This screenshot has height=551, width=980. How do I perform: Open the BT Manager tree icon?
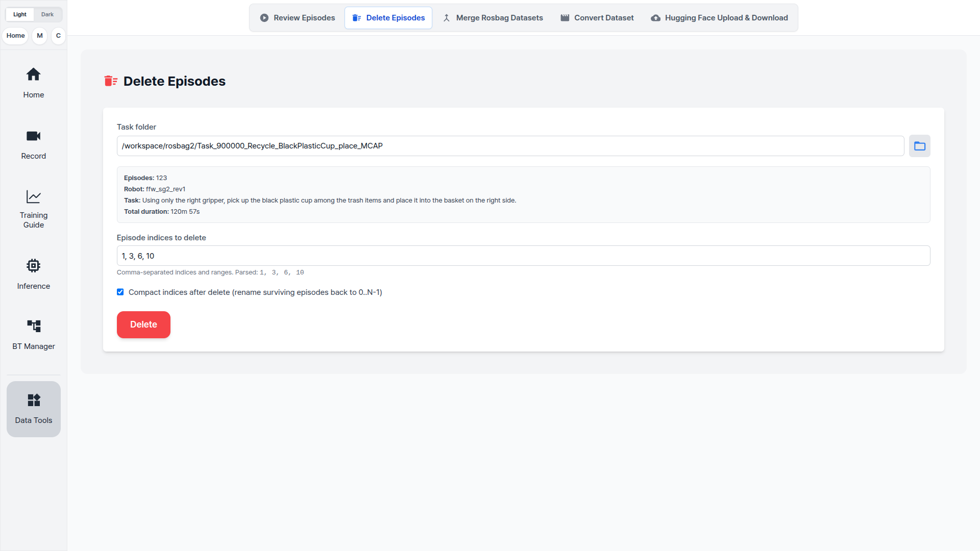(33, 325)
